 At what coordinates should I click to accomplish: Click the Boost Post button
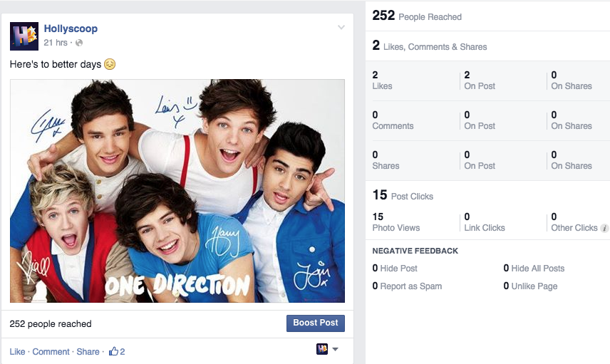point(316,323)
